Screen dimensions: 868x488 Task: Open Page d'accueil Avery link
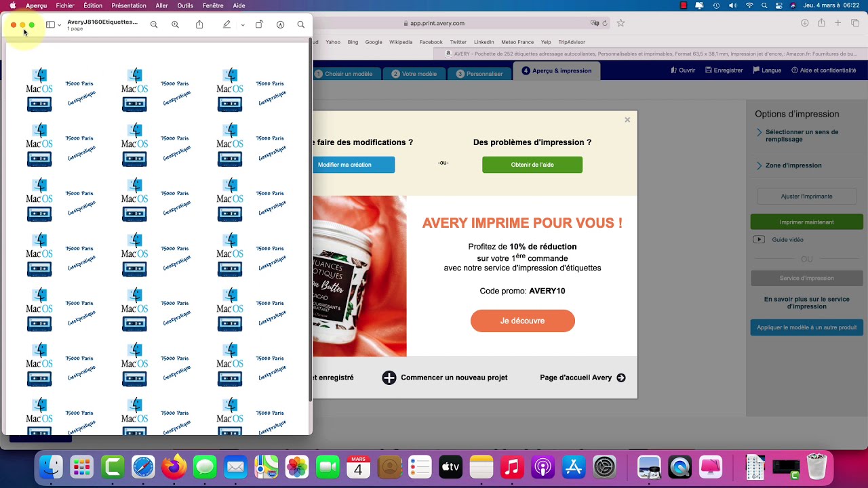583,378
